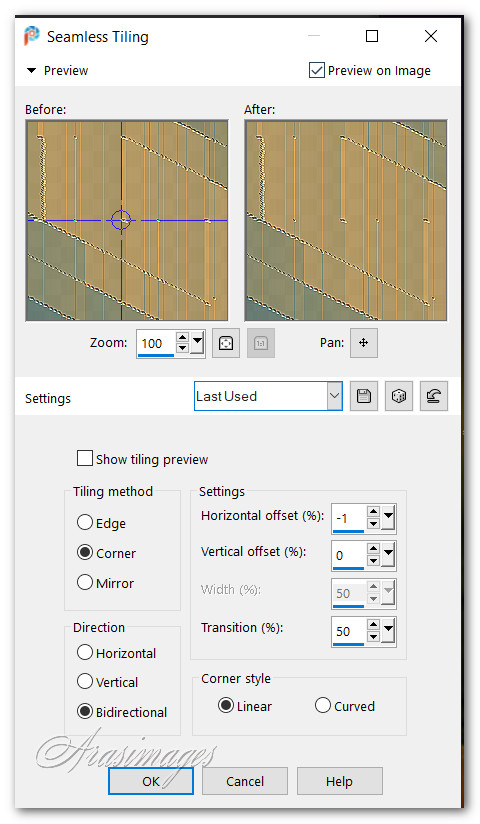Viewport: 480px width, 824px height.
Task: Enable Show tiling preview checkbox
Action: [85, 458]
